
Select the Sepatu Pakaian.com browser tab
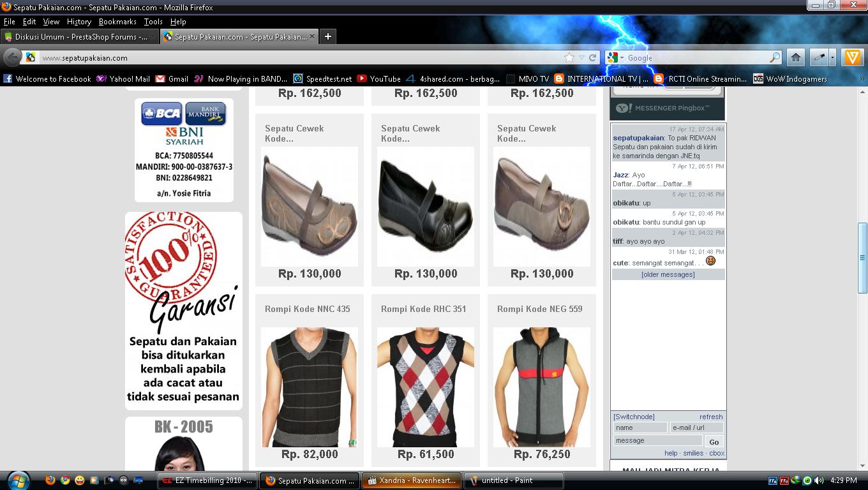click(238, 36)
